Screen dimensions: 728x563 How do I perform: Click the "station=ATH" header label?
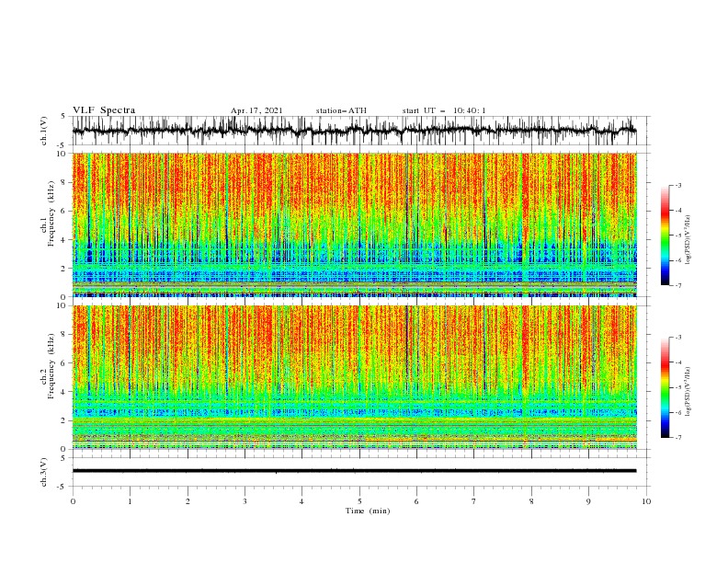tap(341, 110)
